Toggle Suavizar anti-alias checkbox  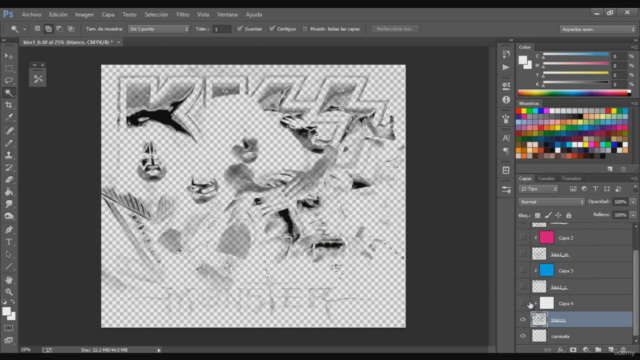[240, 29]
